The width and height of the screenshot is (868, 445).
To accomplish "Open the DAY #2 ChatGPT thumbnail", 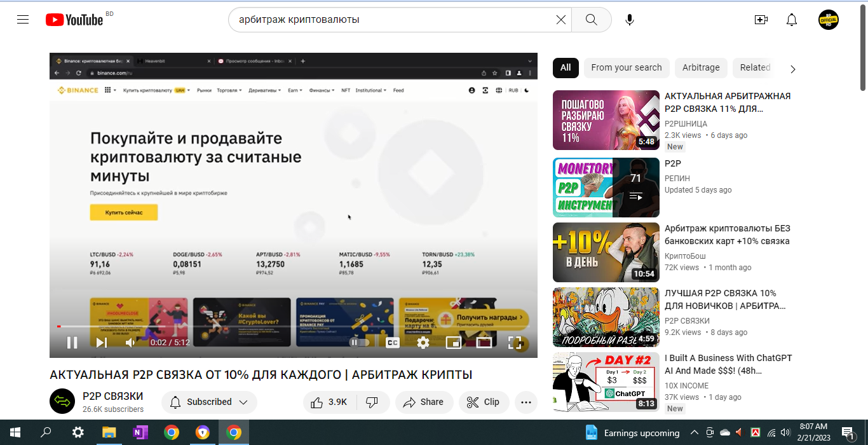I will (x=606, y=382).
